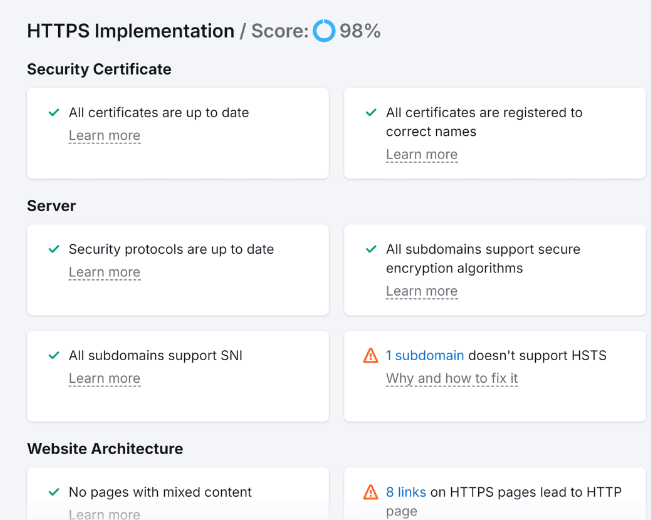Click checkmark icon beside security protocols up to date
The width and height of the screenshot is (651, 520).
[54, 249]
